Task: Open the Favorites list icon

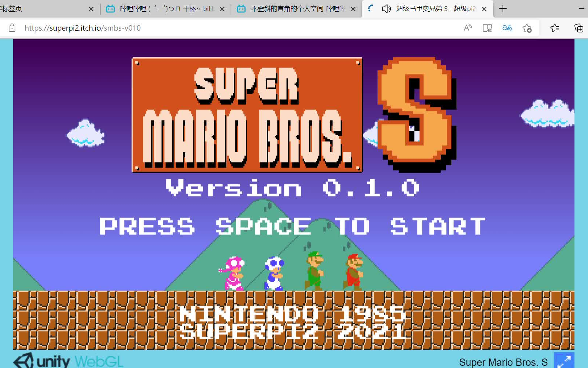Action: pos(554,28)
